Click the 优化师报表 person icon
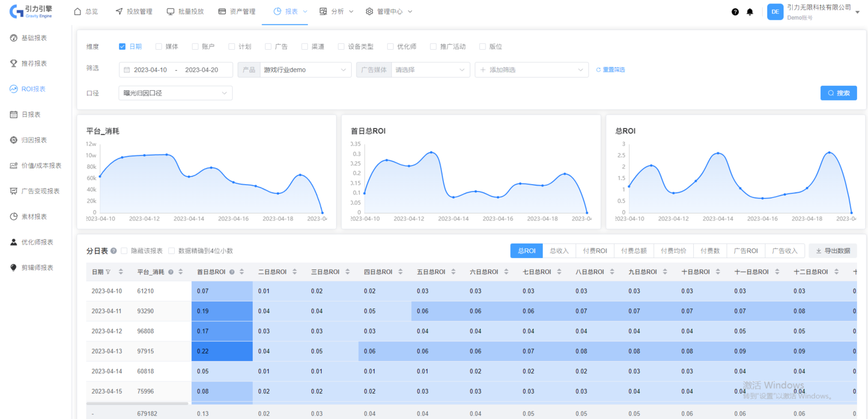This screenshot has height=419, width=868. [14, 242]
